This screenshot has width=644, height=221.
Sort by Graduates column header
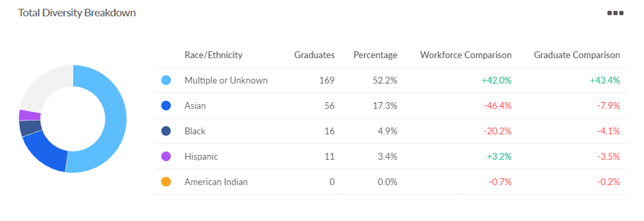point(314,55)
